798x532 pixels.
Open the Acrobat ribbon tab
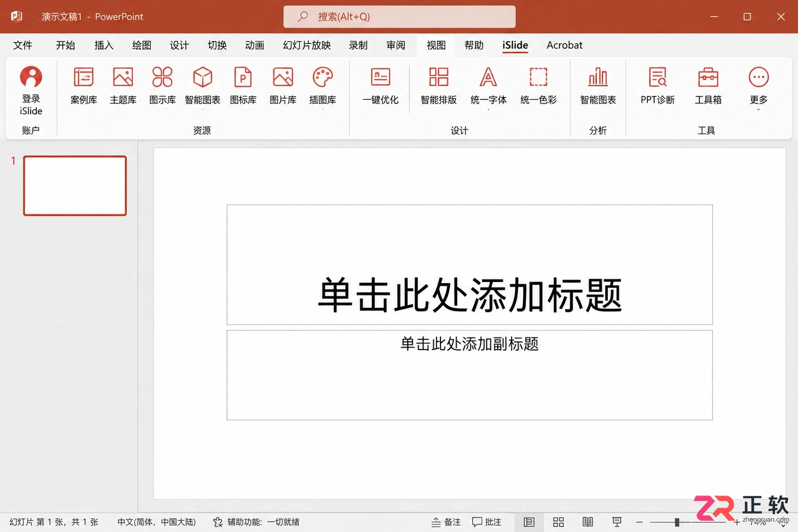pyautogui.click(x=565, y=45)
